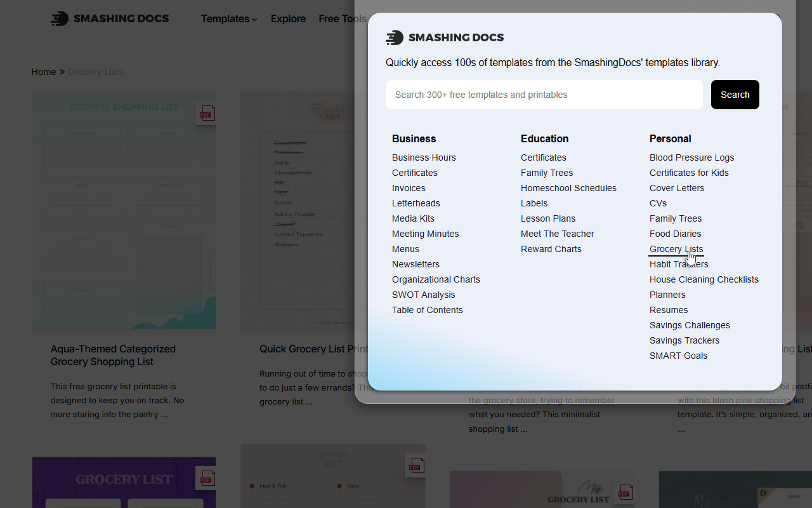
Task: Open Lesson Plans templates
Action: tap(548, 218)
